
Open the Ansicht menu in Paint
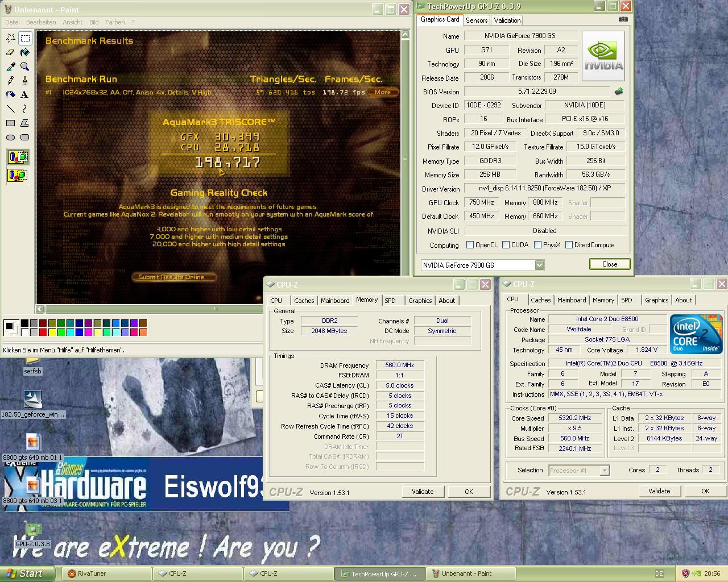tap(73, 22)
